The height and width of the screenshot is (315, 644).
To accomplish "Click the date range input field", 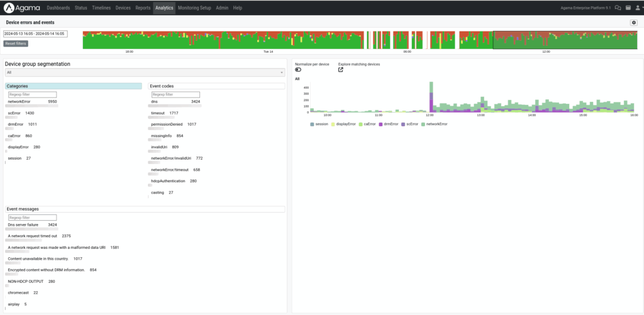I will pos(35,33).
